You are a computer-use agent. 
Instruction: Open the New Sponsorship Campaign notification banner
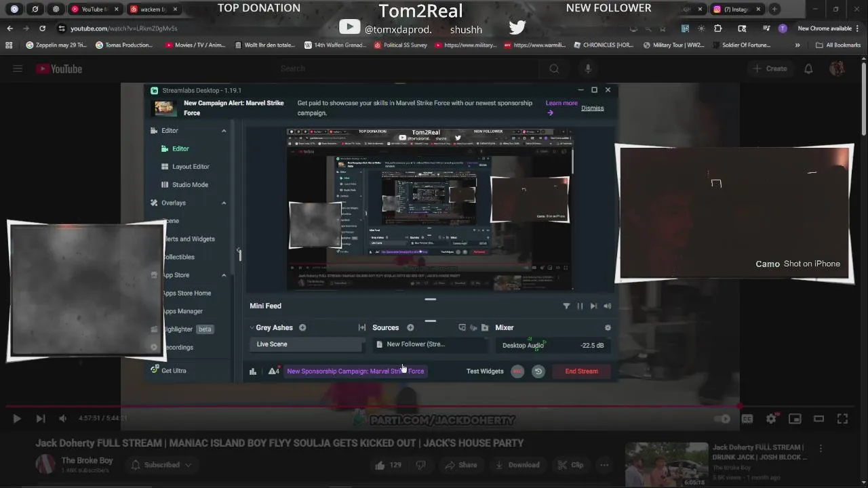(355, 371)
